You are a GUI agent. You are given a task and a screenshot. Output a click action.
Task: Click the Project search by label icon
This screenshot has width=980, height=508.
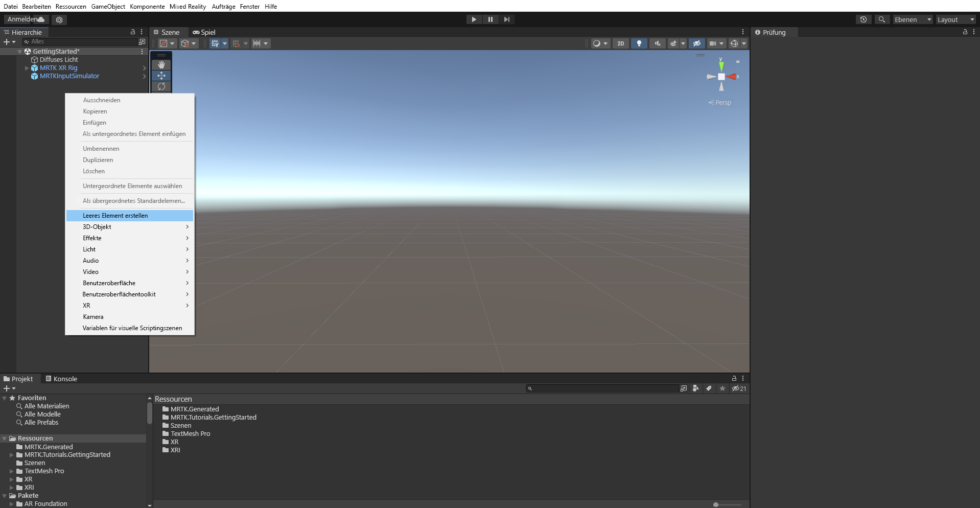(x=709, y=388)
